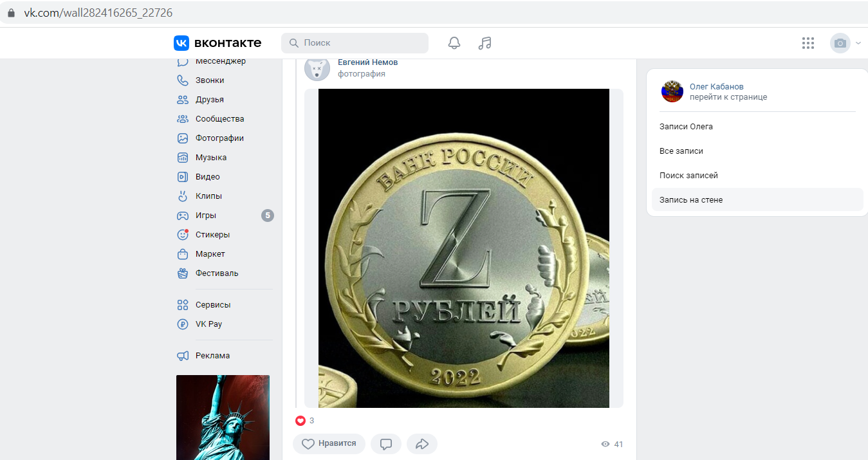Click the share arrow button
The height and width of the screenshot is (460, 868).
point(422,444)
